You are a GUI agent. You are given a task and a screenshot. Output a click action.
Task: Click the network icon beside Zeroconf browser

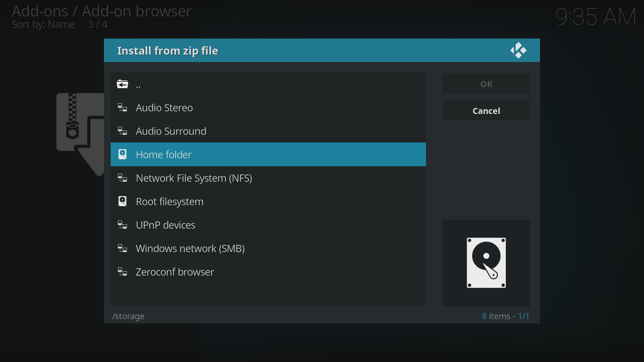pos(122,272)
